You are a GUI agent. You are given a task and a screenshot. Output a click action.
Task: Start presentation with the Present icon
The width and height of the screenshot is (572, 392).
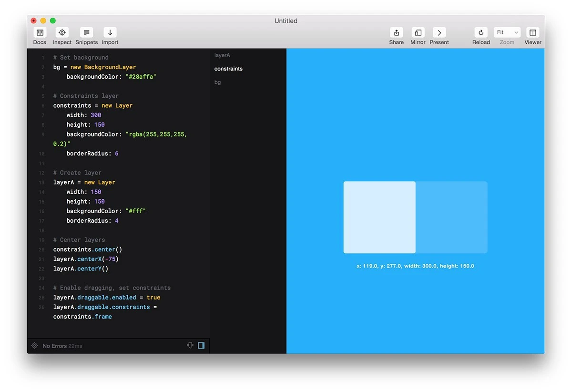439,32
